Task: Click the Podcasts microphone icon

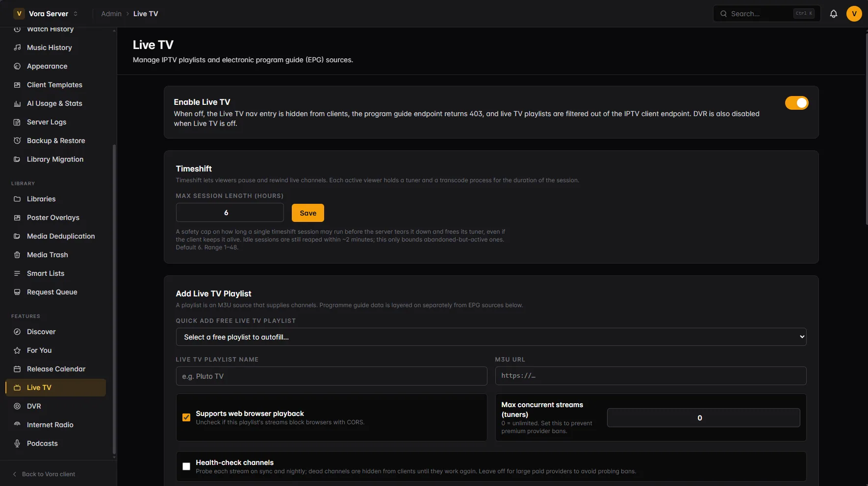Action: [x=17, y=443]
